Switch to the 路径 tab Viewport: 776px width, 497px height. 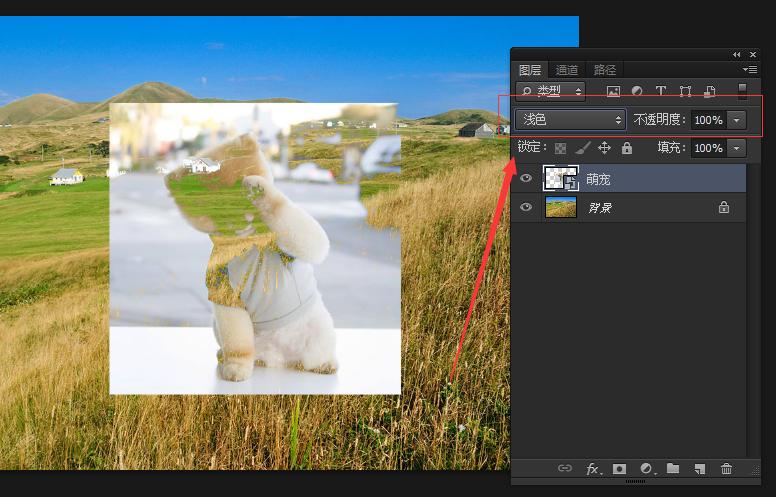click(605, 70)
